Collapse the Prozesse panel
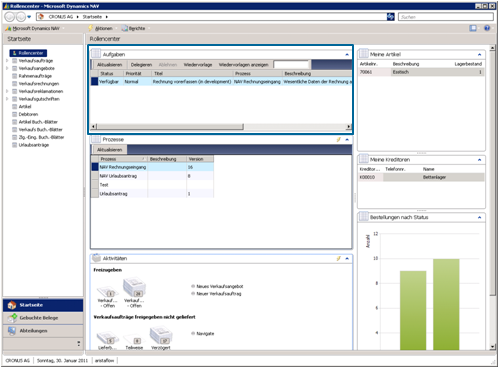 tap(347, 140)
